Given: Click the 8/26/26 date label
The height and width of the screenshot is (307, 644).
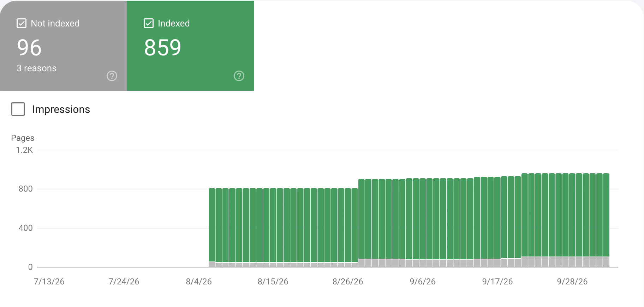Looking at the screenshot, I should coord(348,282).
